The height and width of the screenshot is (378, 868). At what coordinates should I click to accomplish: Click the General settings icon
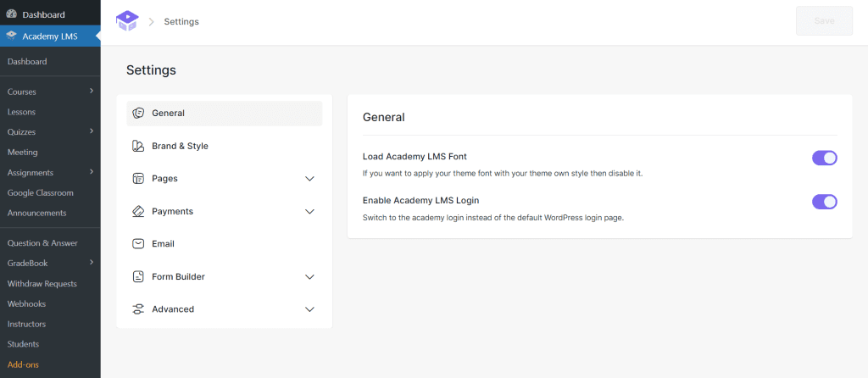tap(138, 113)
